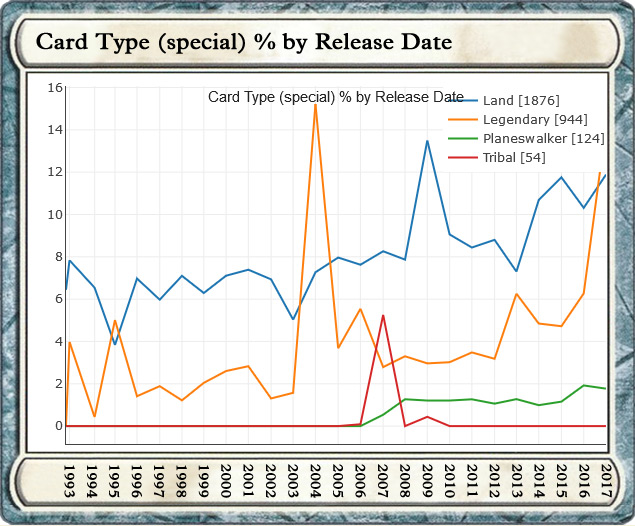
Task: Click the Legendary peak point at 2004
Action: pos(316,104)
